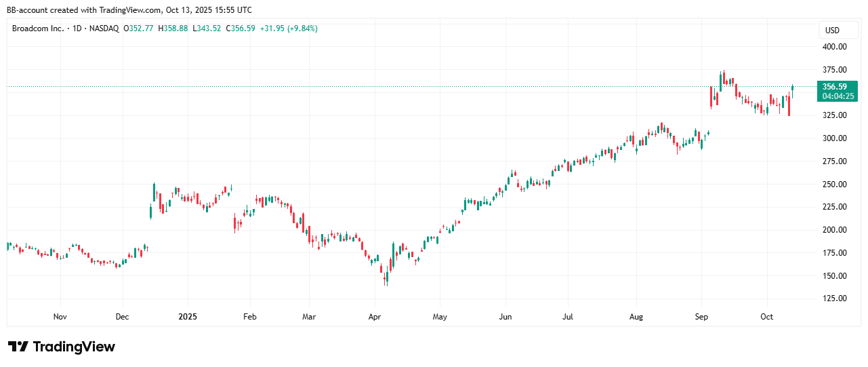The height and width of the screenshot is (367, 868).
Task: Select the 2025 year marker on time axis
Action: pos(187,317)
